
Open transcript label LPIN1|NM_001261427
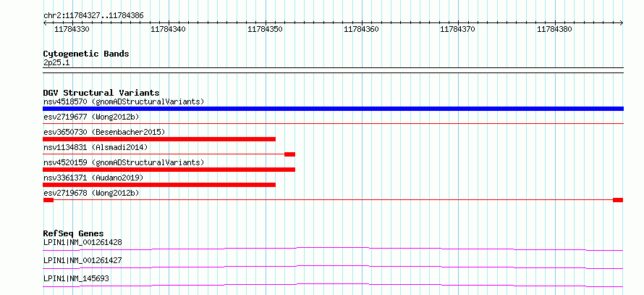pyautogui.click(x=82, y=260)
